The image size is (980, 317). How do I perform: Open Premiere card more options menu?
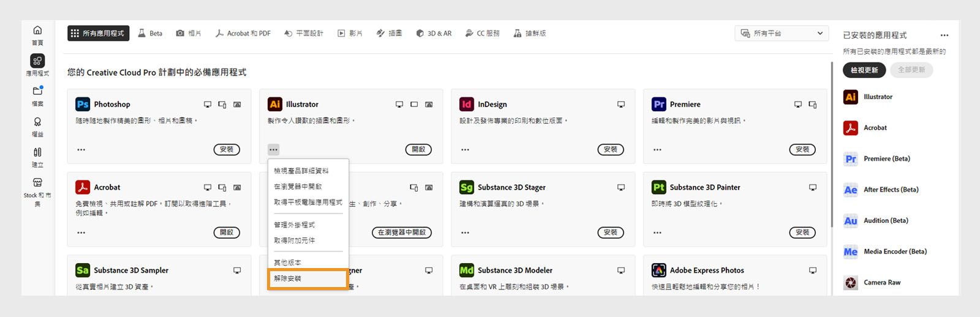click(657, 149)
